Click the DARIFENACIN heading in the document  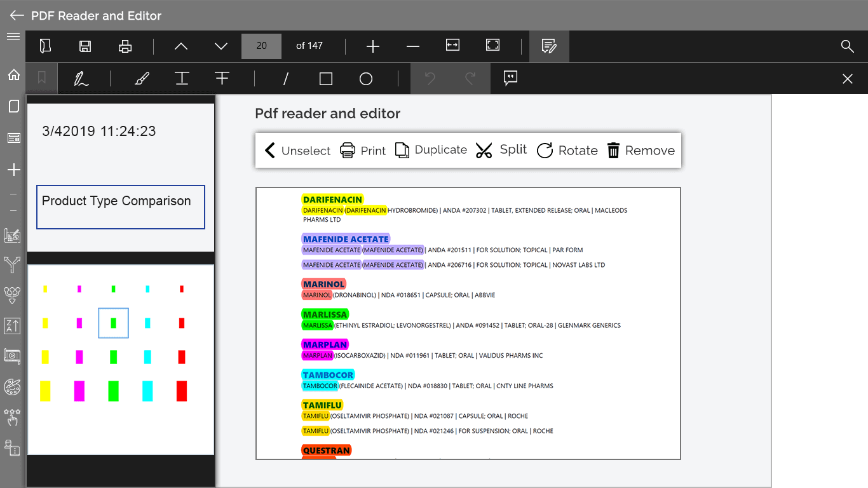(333, 200)
